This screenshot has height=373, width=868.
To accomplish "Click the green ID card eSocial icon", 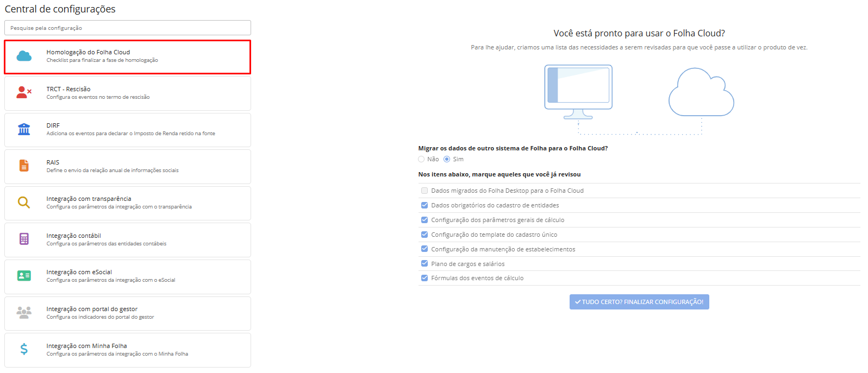I will [x=24, y=276].
